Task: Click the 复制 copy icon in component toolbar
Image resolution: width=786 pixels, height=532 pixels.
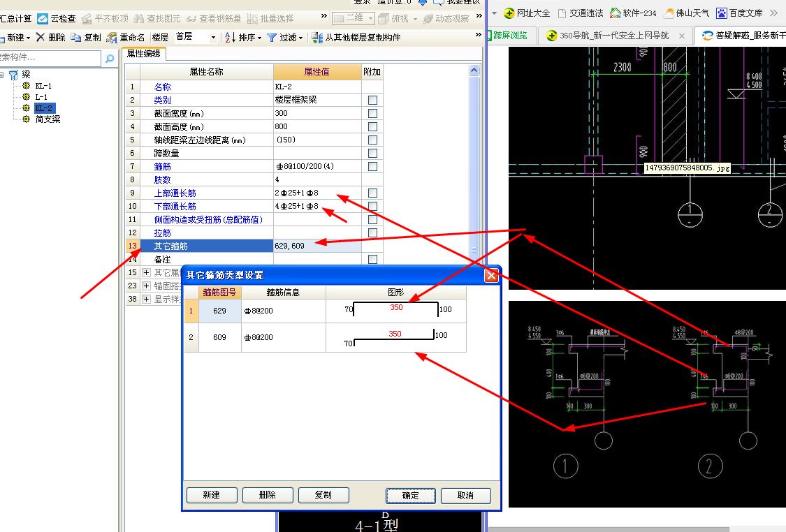Action: (75, 37)
